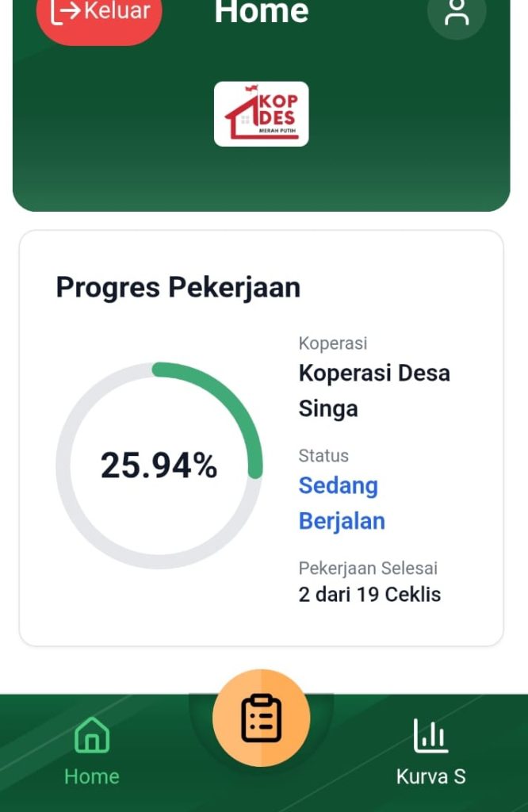
Task: Tap the house icon in the bottom navigation
Action: click(92, 735)
